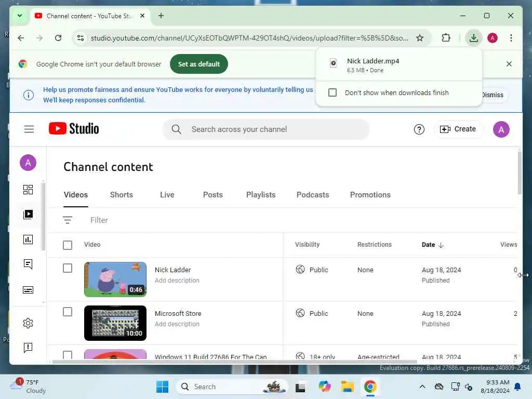Open Public visibility for Nick Ladder

pyautogui.click(x=312, y=270)
